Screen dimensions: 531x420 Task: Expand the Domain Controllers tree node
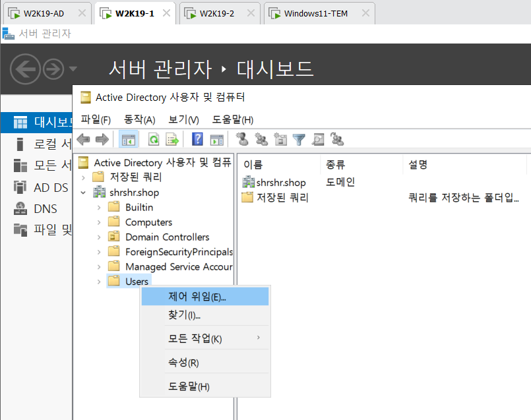pos(99,237)
